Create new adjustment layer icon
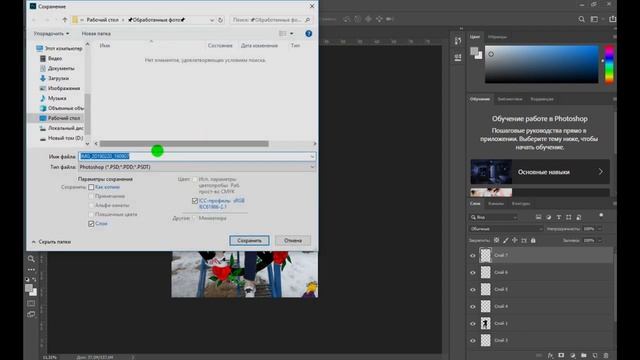This screenshot has width=640, height=360. tap(573, 356)
